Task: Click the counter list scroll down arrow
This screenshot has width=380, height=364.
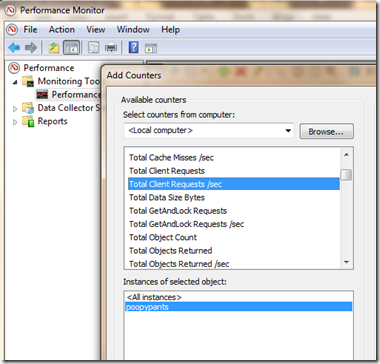Action: pyautogui.click(x=346, y=262)
